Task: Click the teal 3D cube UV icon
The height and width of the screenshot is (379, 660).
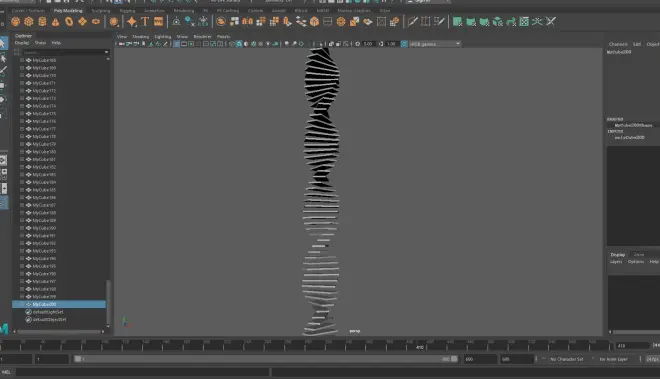Action: click(498, 21)
